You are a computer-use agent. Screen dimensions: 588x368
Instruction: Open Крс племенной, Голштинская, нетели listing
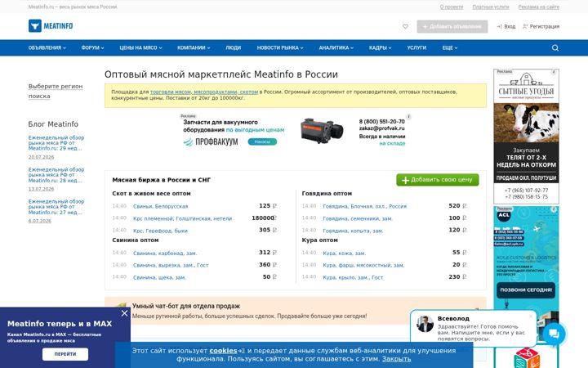183,218
